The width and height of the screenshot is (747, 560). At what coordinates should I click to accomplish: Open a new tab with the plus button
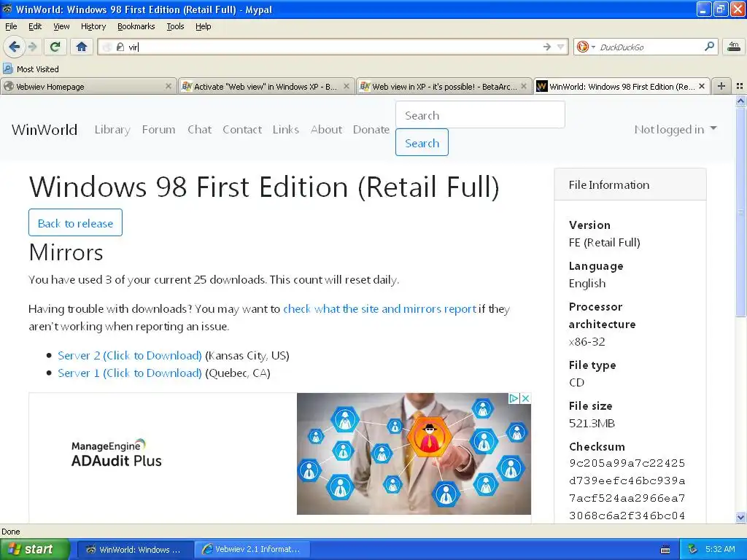721,86
